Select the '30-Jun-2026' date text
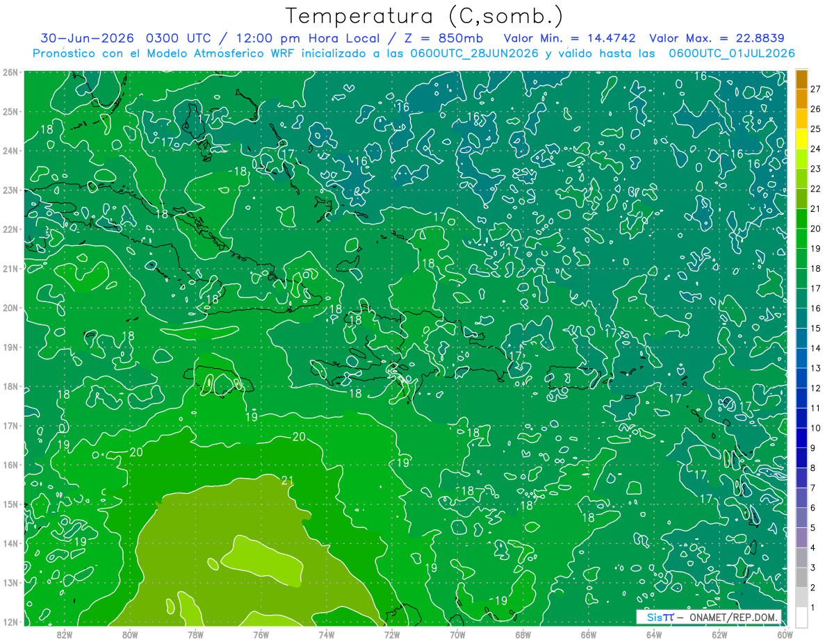The height and width of the screenshot is (644, 834). pos(89,38)
